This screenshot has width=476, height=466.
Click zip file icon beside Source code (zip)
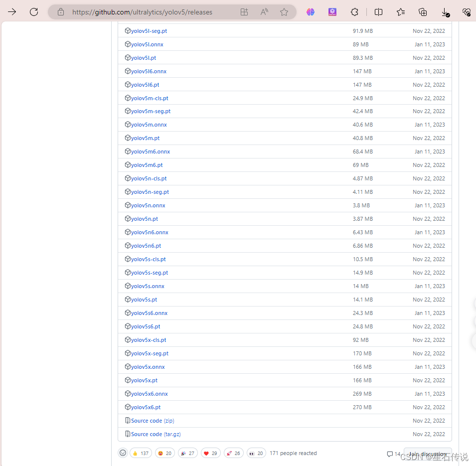click(x=128, y=421)
